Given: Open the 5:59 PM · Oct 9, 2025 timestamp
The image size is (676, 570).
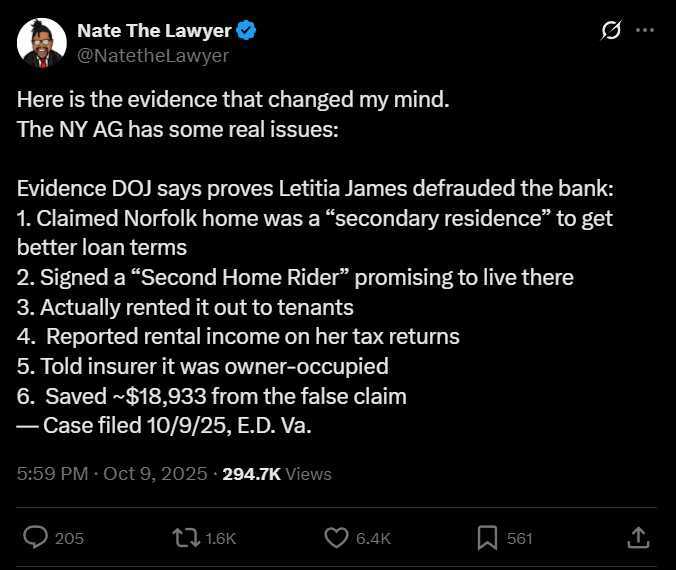Looking at the screenshot, I should [112, 474].
